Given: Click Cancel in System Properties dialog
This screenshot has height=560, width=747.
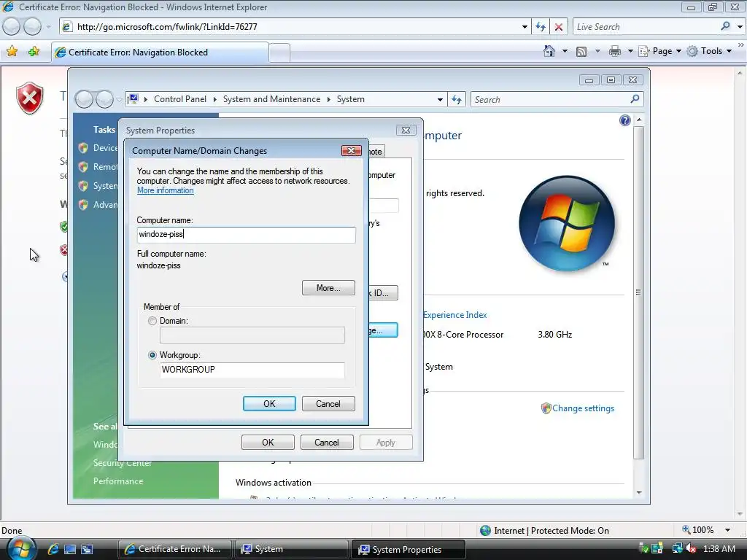Looking at the screenshot, I should pos(327,442).
